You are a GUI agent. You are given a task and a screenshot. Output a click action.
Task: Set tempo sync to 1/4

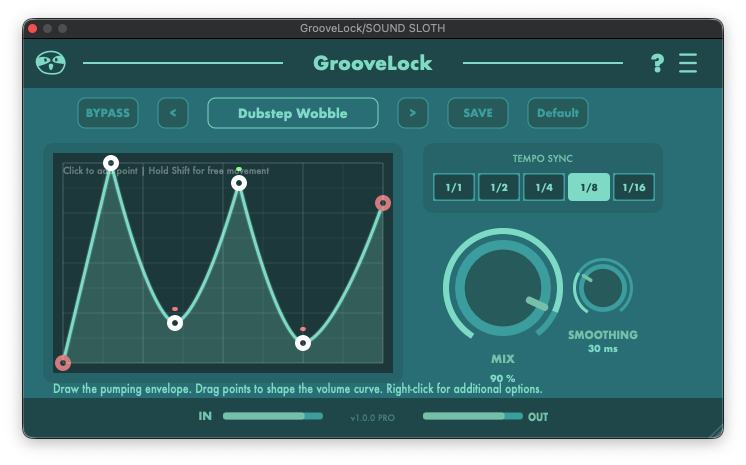tap(543, 187)
